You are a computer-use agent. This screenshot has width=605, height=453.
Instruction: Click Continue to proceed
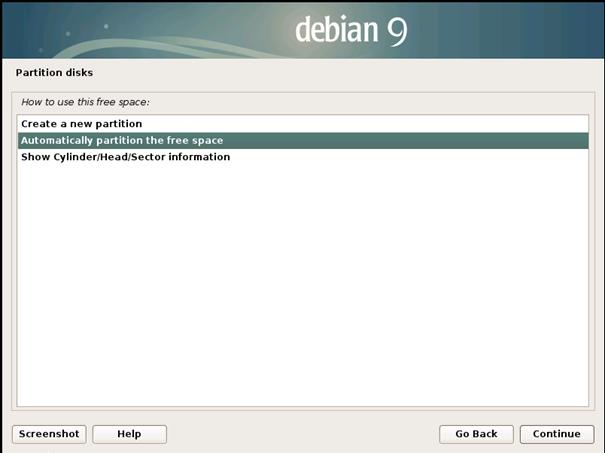tap(557, 434)
